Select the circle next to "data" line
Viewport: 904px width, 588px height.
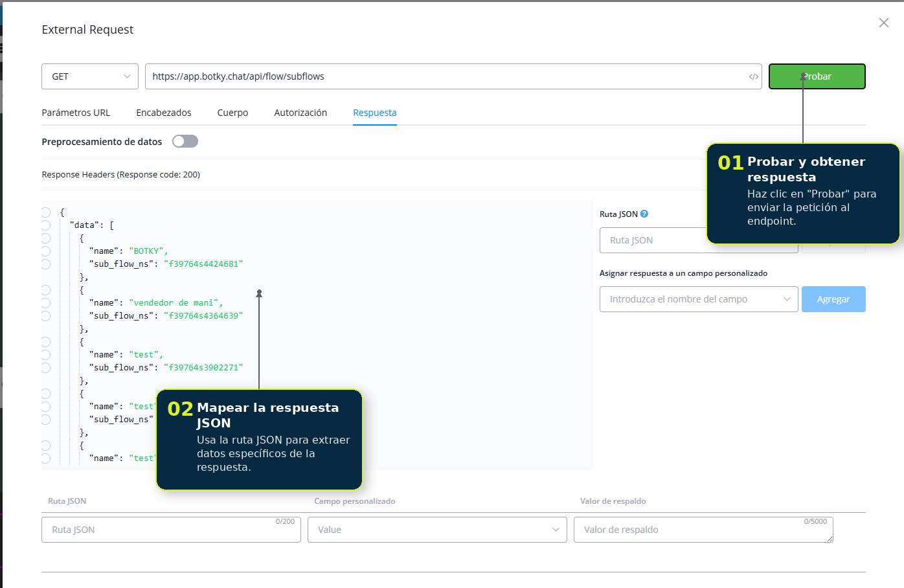tap(45, 225)
